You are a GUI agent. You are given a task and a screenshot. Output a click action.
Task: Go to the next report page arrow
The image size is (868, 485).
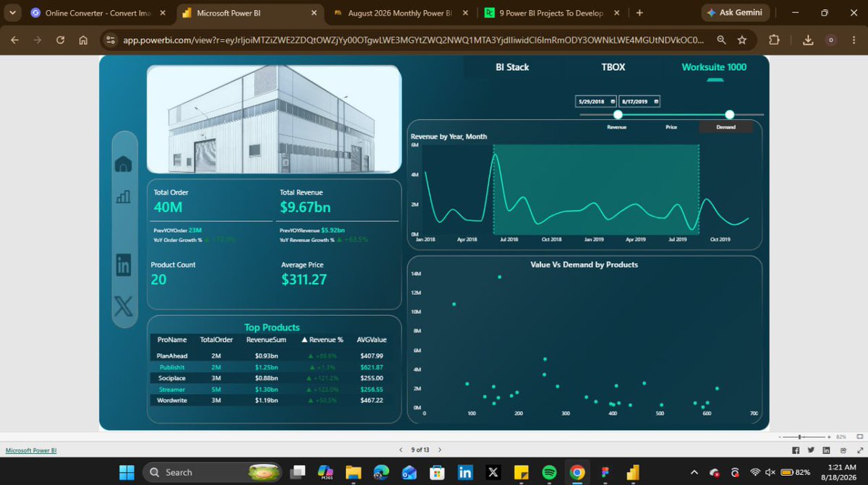click(x=440, y=450)
